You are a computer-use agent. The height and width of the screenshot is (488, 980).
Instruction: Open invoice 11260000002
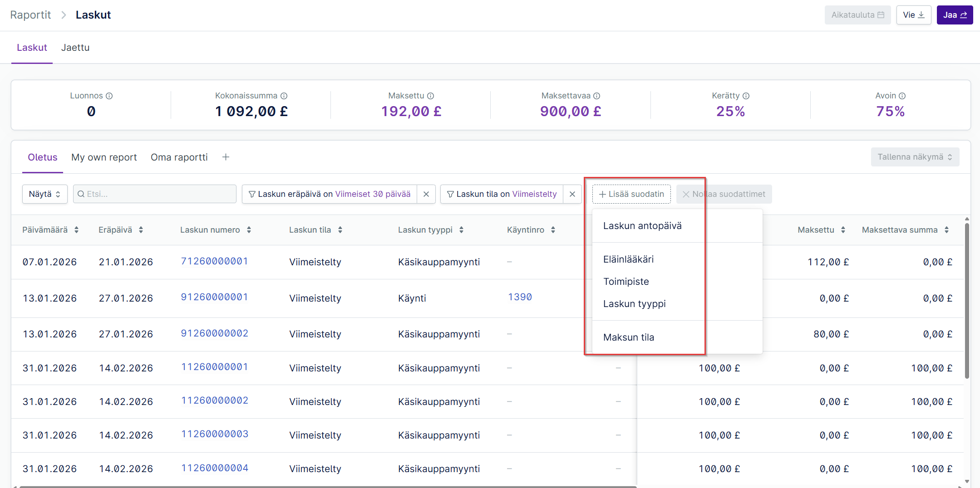coord(215,400)
